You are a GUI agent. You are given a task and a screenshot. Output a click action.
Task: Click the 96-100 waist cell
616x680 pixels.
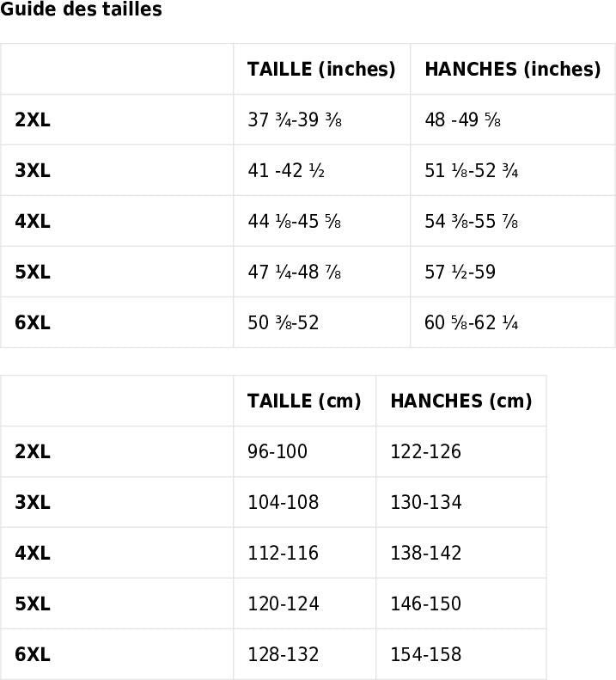(278, 452)
